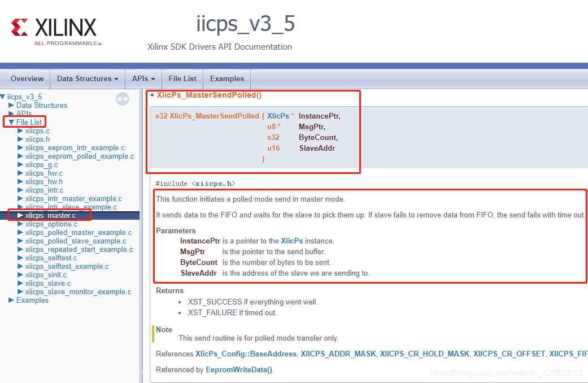Open the Overview tab

pyautogui.click(x=27, y=79)
